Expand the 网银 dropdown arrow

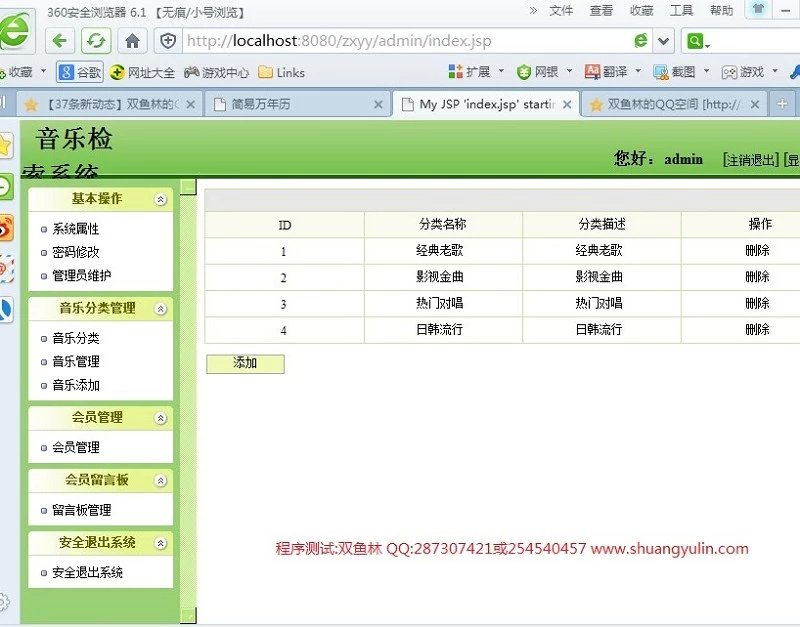[x=569, y=71]
